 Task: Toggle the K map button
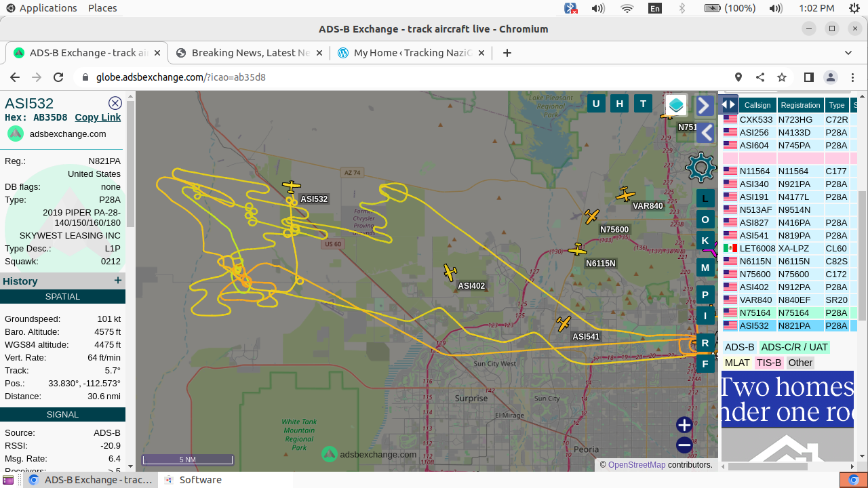(705, 241)
